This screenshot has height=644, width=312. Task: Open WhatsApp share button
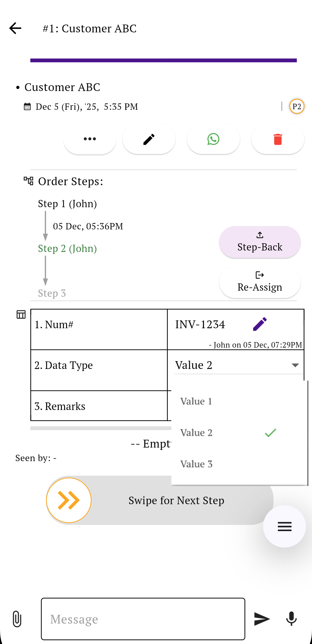[x=213, y=139]
